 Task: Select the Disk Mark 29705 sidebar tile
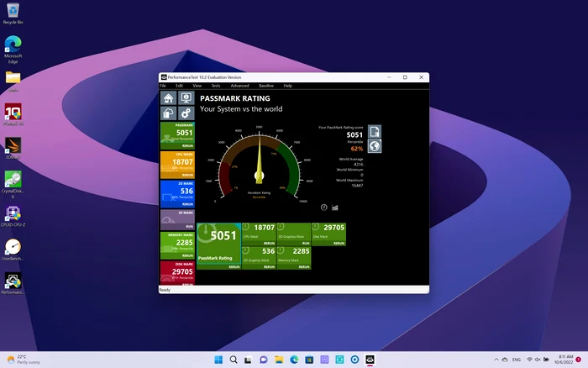(x=177, y=273)
